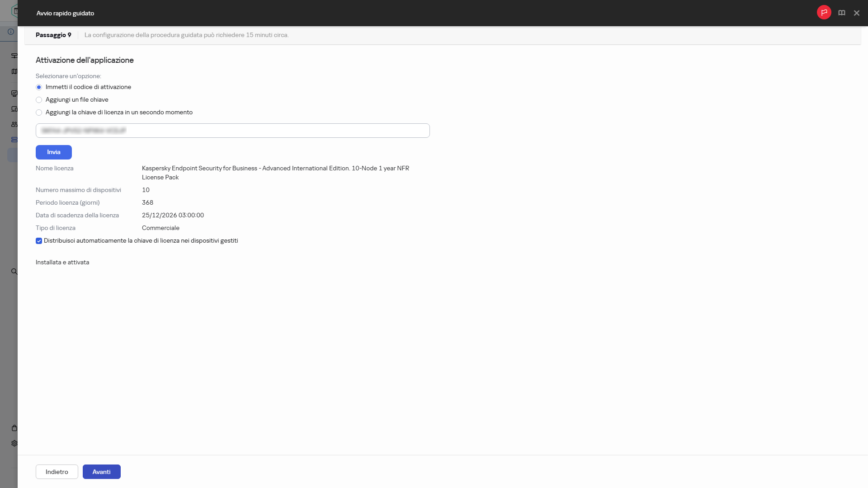The image size is (868, 488).
Task: Uncheck automatic license key distribution checkbox
Action: pyautogui.click(x=39, y=241)
